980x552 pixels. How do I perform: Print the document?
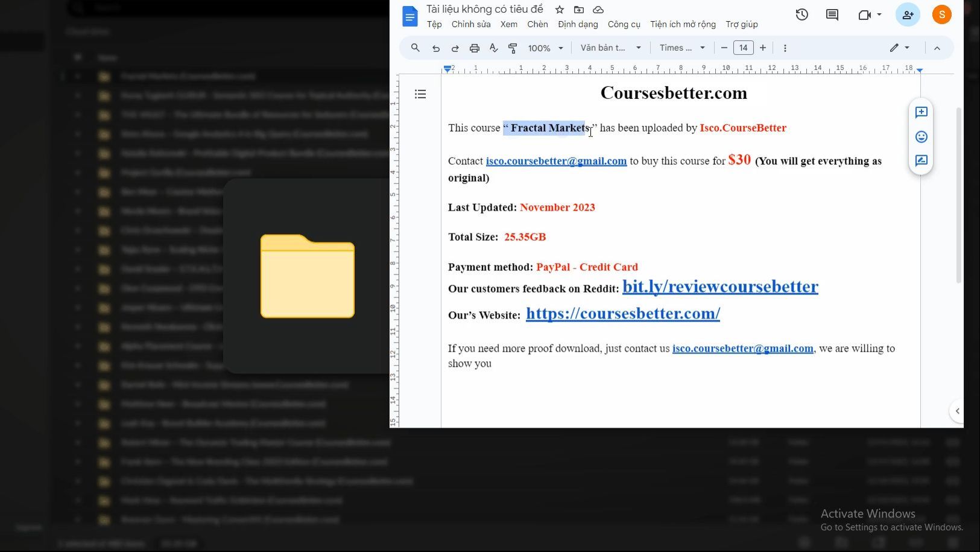(x=475, y=48)
